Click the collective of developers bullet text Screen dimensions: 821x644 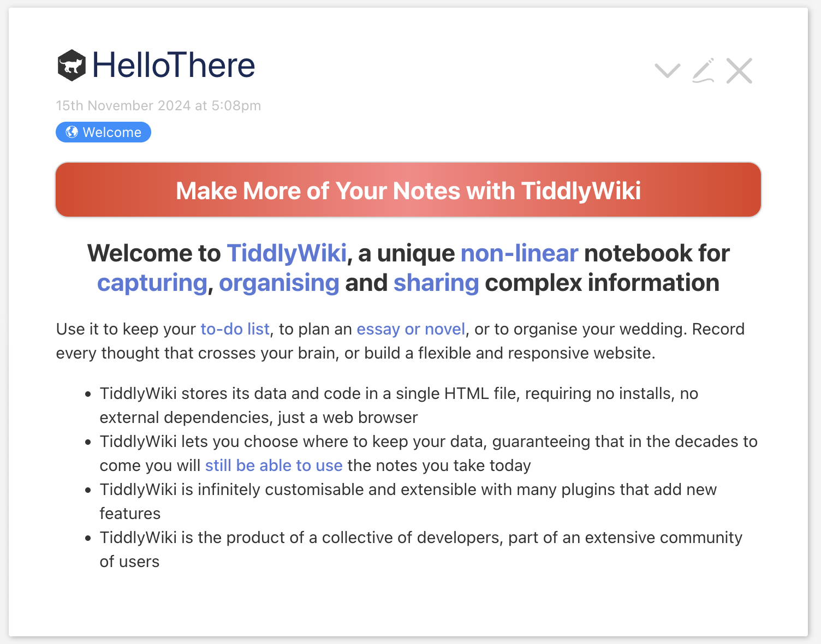(x=421, y=550)
